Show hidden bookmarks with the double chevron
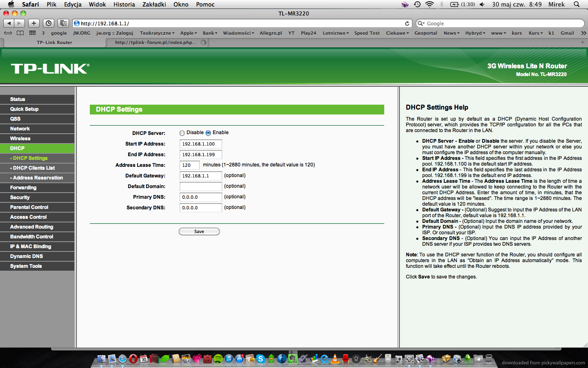This screenshot has height=368, width=588. tap(584, 33)
